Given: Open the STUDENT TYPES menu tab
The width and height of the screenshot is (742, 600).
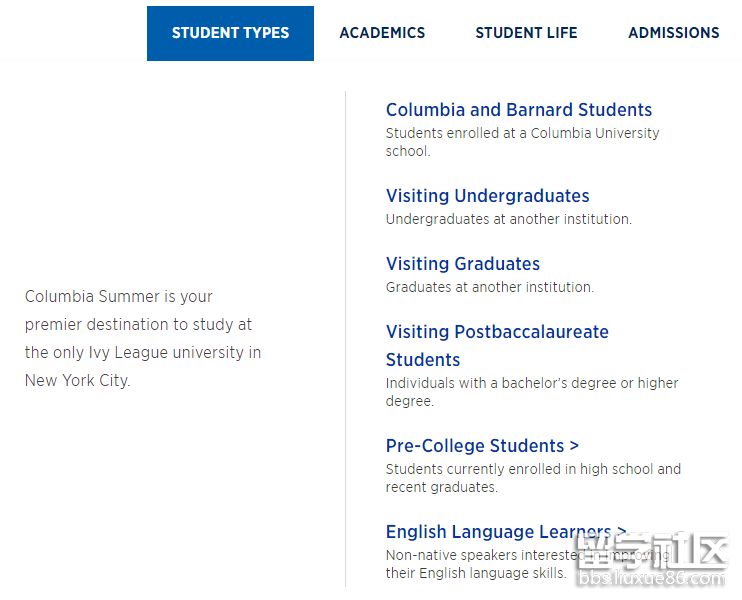Looking at the screenshot, I should coord(230,33).
